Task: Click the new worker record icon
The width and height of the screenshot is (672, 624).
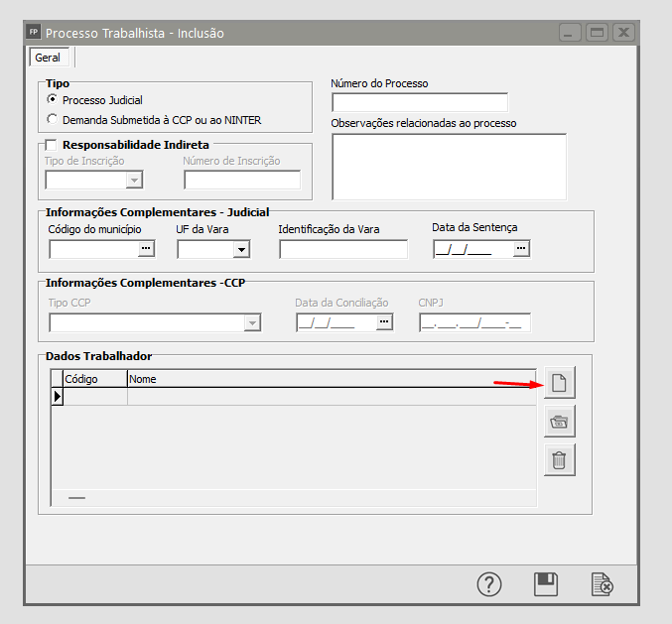Action: (559, 384)
